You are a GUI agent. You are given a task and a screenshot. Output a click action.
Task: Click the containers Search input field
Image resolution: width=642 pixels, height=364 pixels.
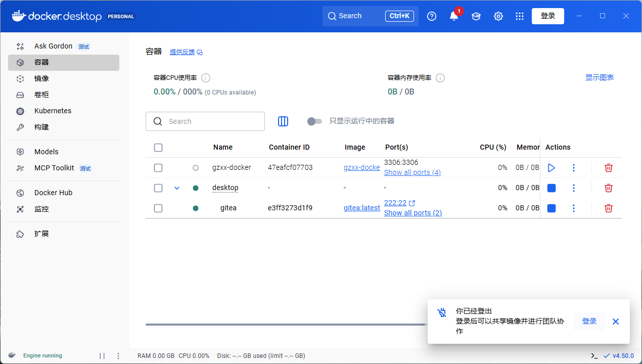tap(205, 121)
